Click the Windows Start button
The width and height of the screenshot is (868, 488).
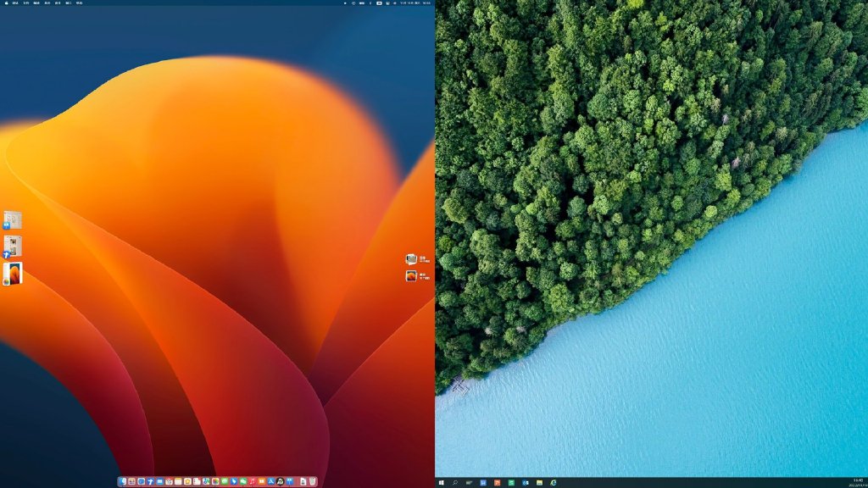441,482
